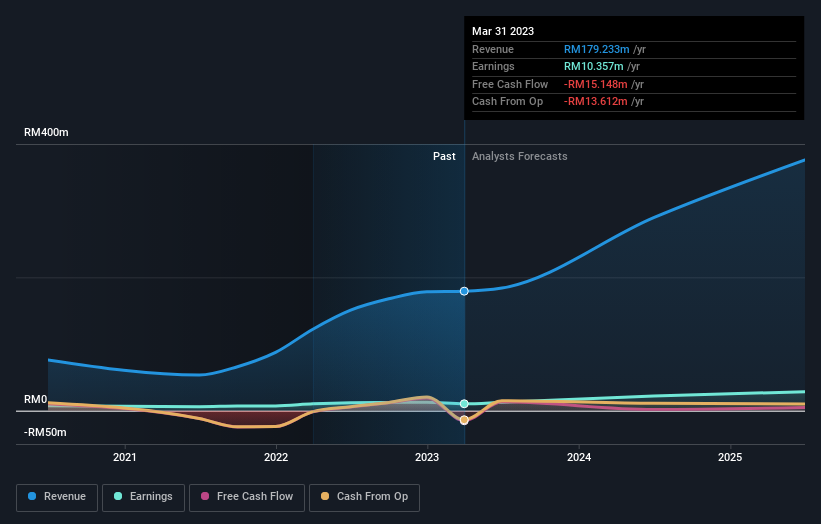Click the orange Cash From Op data point

(464, 420)
